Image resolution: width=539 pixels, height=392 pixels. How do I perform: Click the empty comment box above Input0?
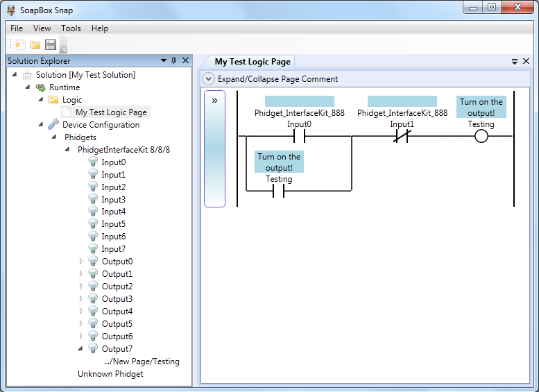300,101
